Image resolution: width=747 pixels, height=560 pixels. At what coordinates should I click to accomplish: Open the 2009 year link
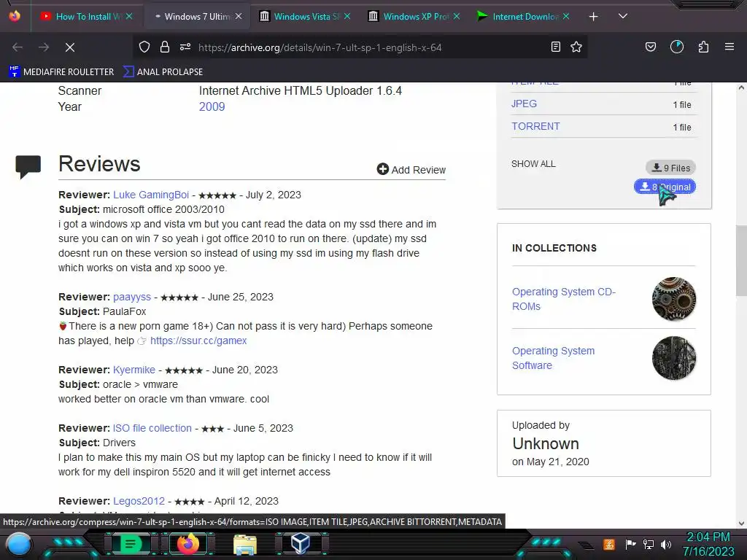(x=212, y=106)
